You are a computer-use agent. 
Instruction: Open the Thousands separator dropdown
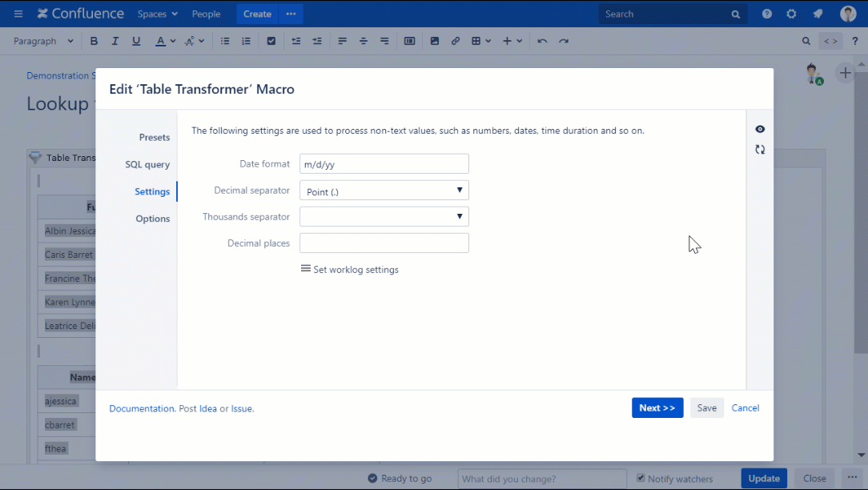[384, 217]
